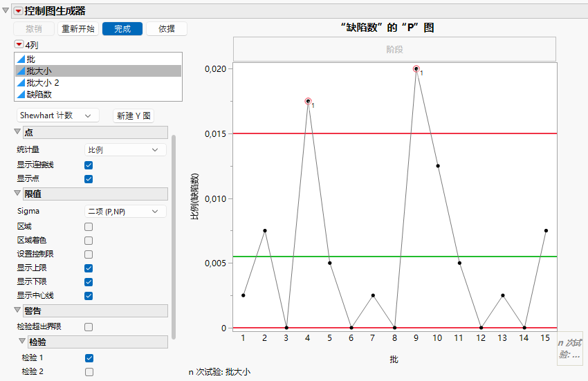Check the 检验 2 checkbox
This screenshot has height=381, width=588.
pyautogui.click(x=89, y=372)
